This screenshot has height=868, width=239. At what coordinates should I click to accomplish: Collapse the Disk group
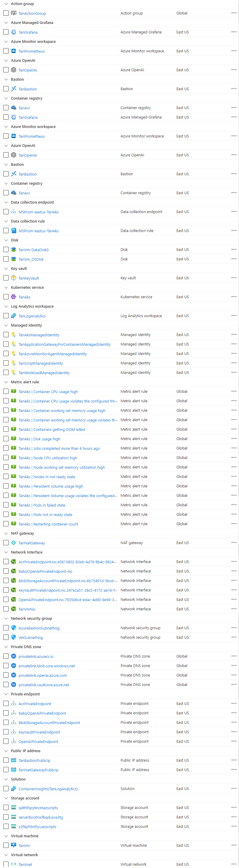click(6, 240)
